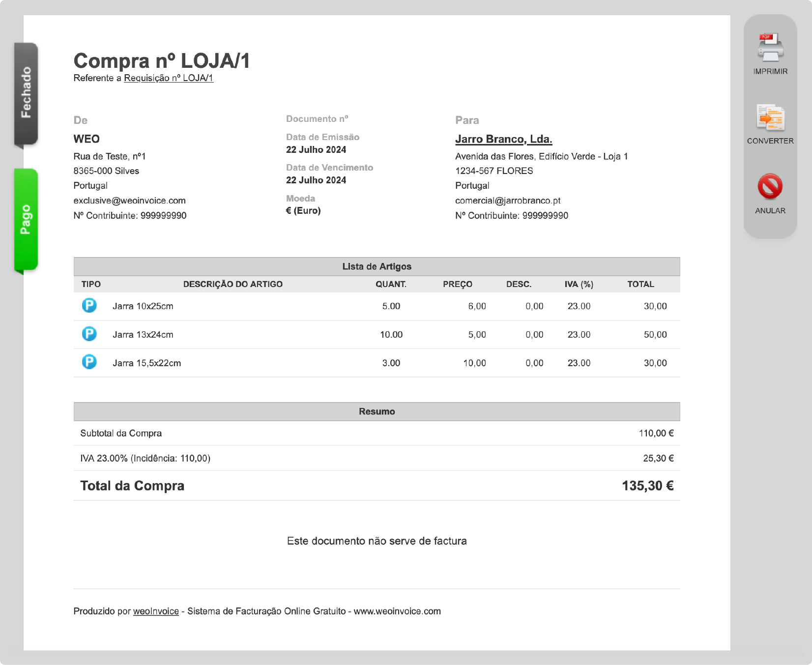Open the Requisição nº LOJA/1 link
Viewport: 812px width, 665px height.
coord(168,78)
